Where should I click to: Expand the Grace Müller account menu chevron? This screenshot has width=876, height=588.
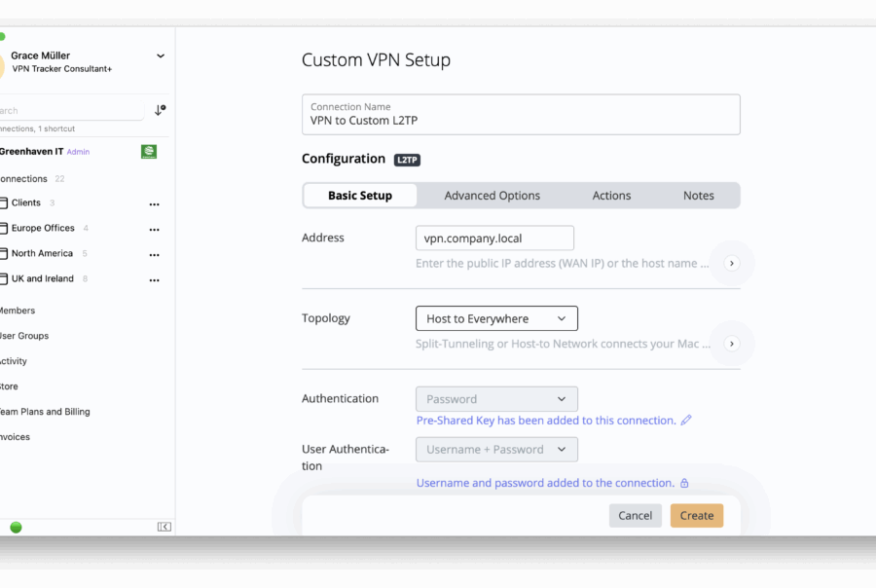pyautogui.click(x=160, y=55)
